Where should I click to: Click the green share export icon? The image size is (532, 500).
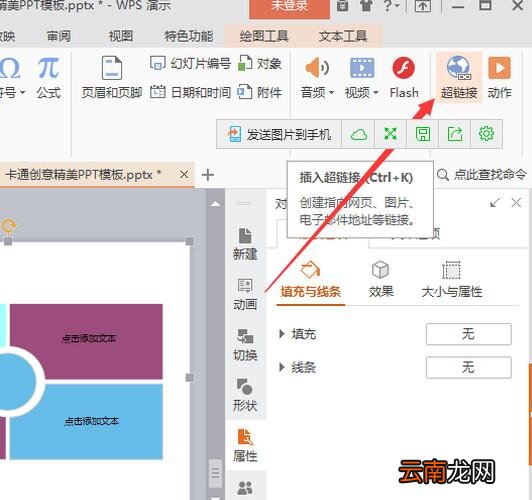pyautogui.click(x=455, y=134)
